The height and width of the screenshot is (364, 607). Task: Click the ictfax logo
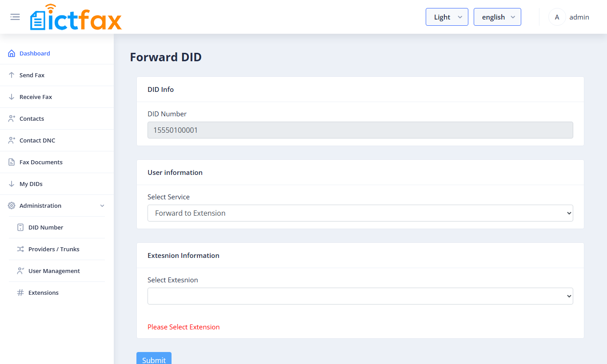(x=76, y=17)
